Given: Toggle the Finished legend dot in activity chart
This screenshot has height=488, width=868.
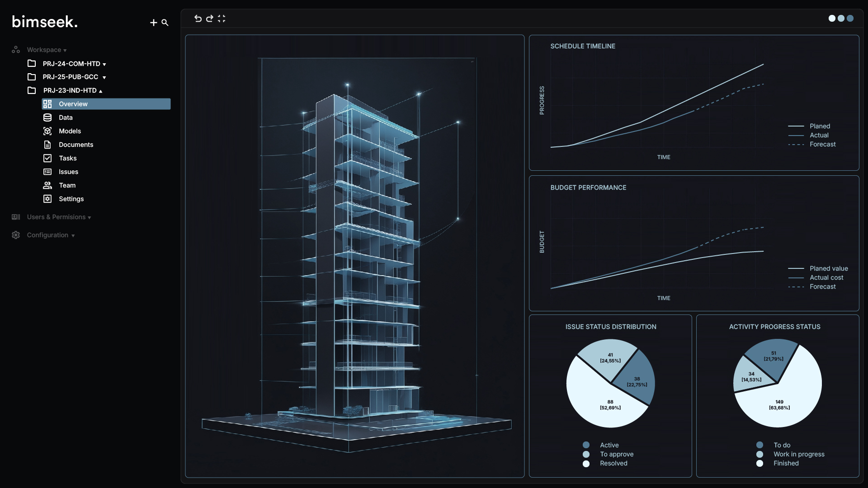Looking at the screenshot, I should [x=759, y=463].
